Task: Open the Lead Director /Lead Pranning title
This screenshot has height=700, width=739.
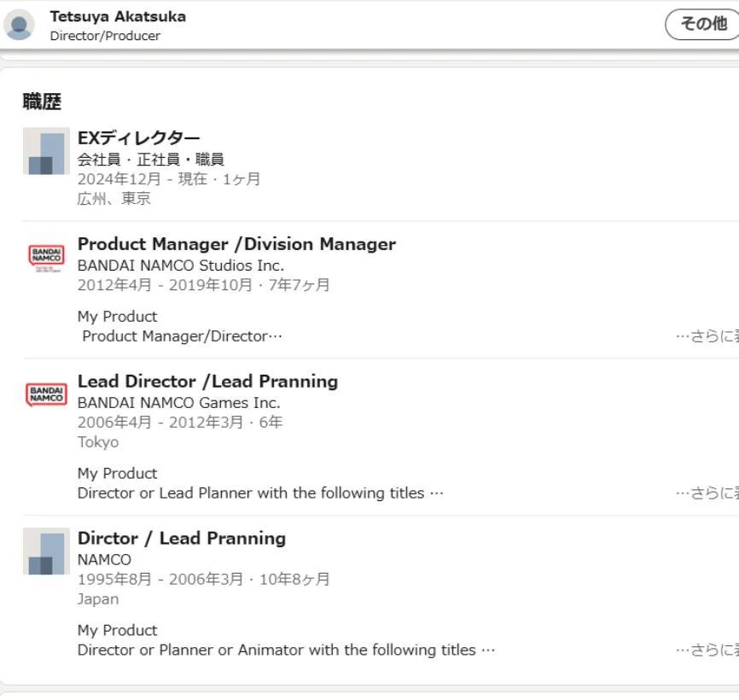Action: coord(207,381)
